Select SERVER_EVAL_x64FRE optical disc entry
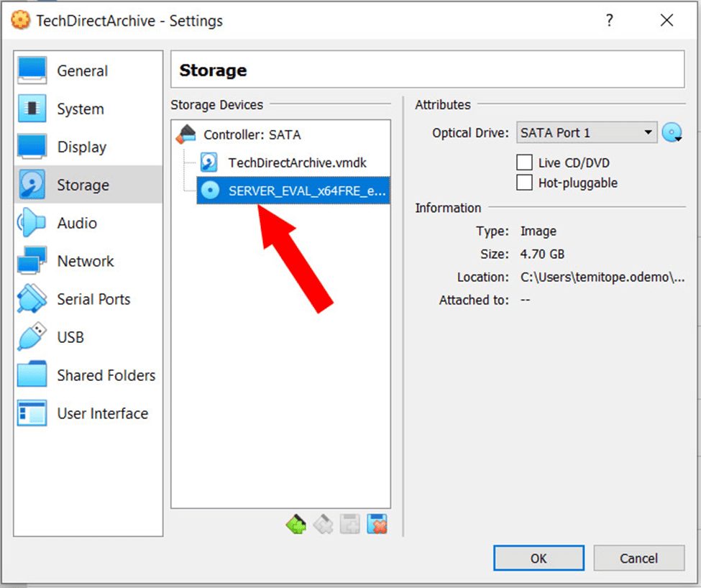701x588 pixels. point(293,190)
